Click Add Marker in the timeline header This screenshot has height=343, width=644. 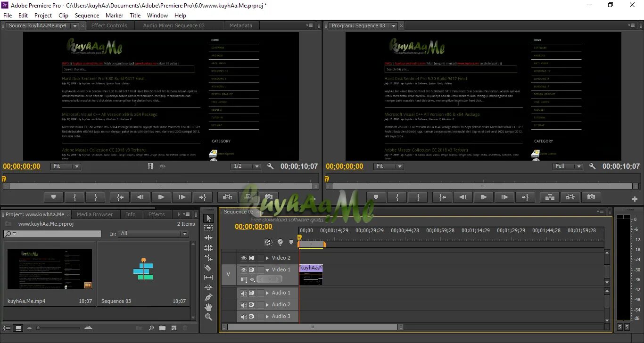[x=291, y=242]
